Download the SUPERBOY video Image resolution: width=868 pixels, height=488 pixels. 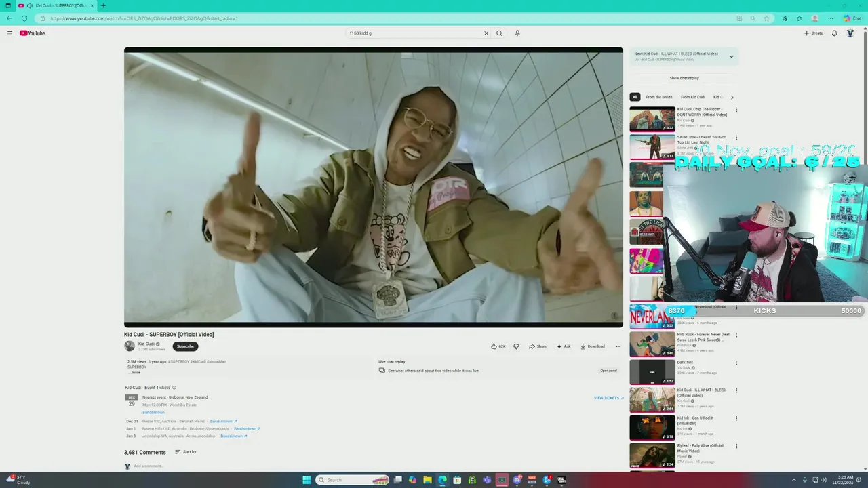(592, 346)
